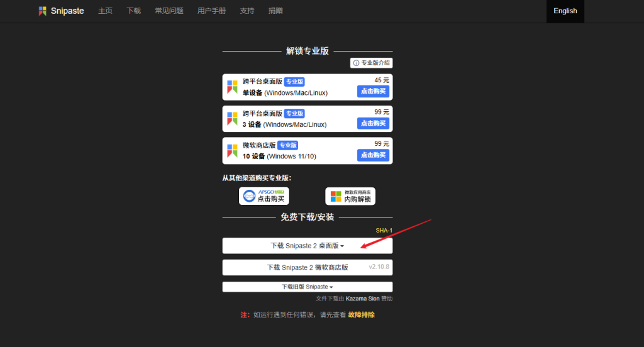Screen dimensions: 644x347
Task: Expand the 下载 Snipaste 2 桌面版 dropdown
Action: pos(307,246)
